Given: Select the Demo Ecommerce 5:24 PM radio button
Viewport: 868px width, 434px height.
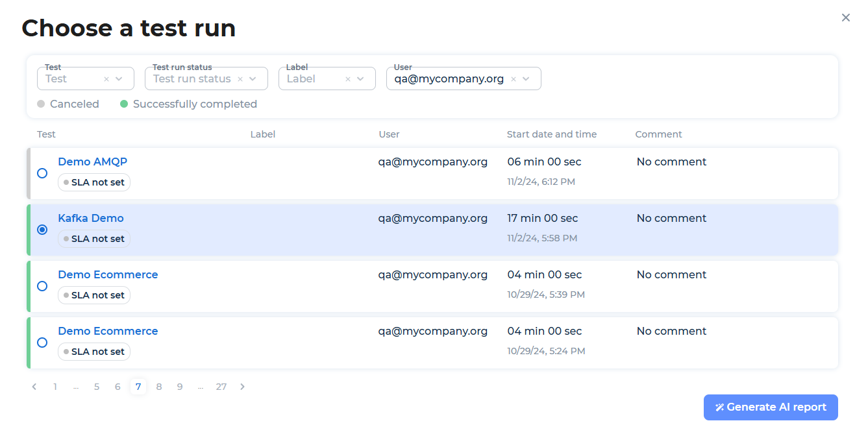Looking at the screenshot, I should click(x=42, y=343).
